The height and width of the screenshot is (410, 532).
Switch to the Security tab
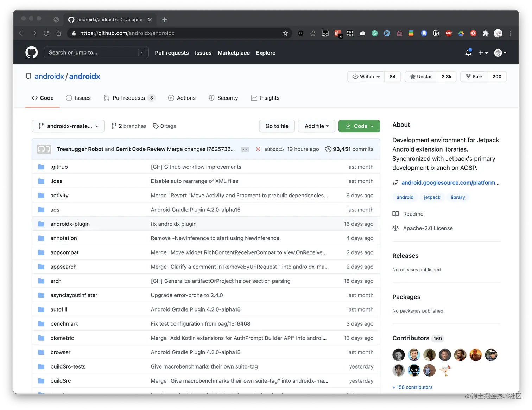pos(223,98)
